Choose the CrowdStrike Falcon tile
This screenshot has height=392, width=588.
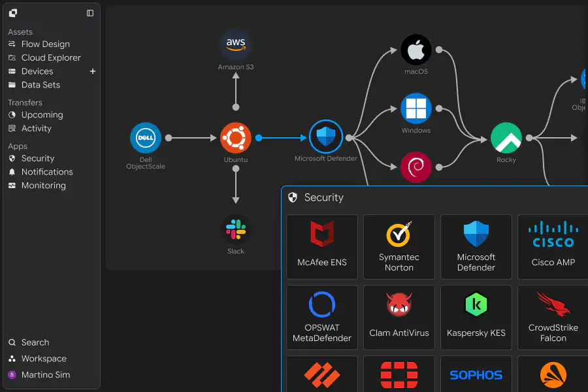[553, 318]
